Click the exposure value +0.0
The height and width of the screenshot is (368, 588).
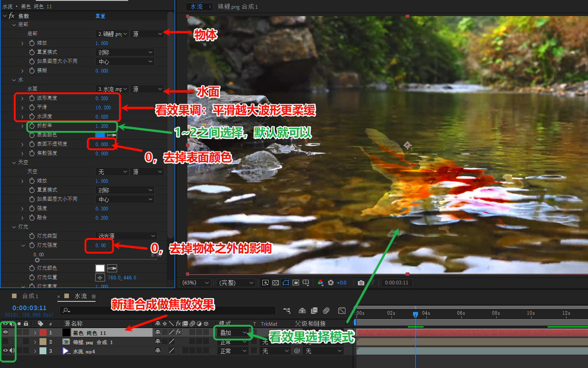(x=341, y=283)
